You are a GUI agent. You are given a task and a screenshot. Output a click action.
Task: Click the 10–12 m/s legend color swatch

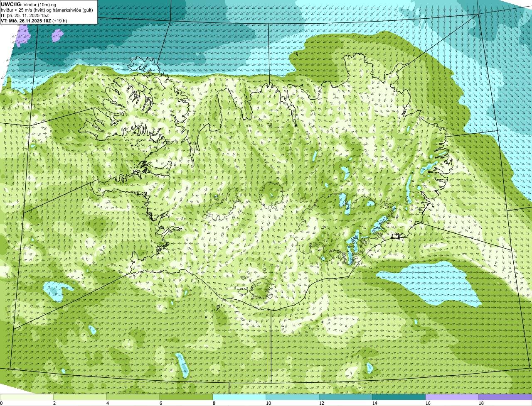pos(293,397)
